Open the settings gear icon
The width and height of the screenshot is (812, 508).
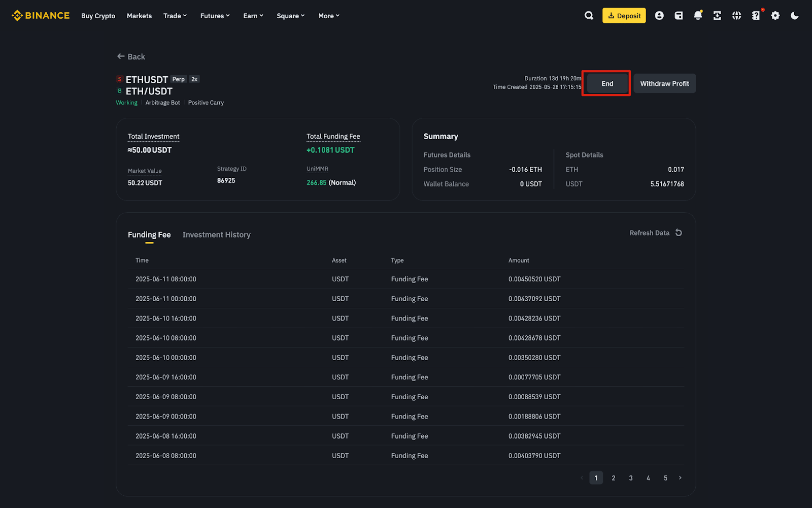pos(775,16)
